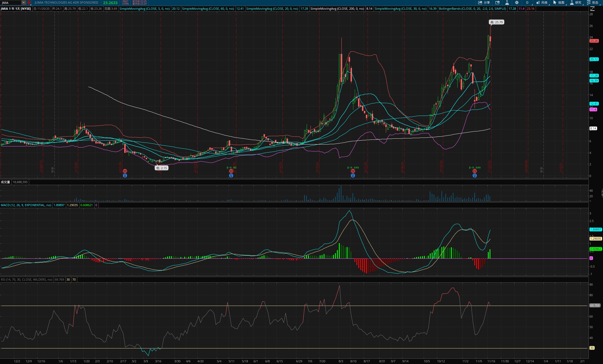Select SimpleMovingAvg (CLOSE, 20, 0, no) label
The height and width of the screenshot is (364, 603).
[x=272, y=9]
